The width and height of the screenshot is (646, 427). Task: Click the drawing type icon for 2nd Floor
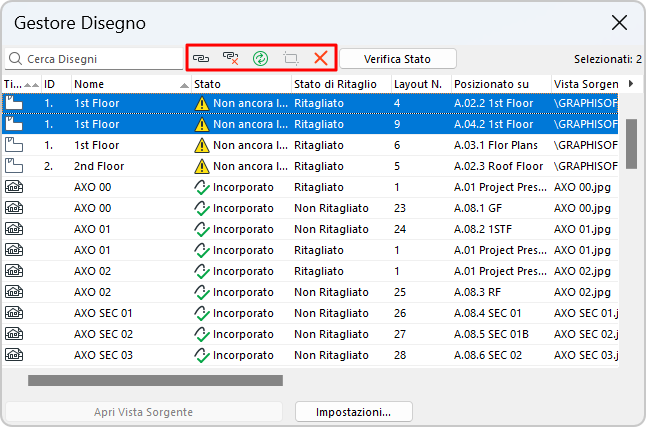coord(14,166)
